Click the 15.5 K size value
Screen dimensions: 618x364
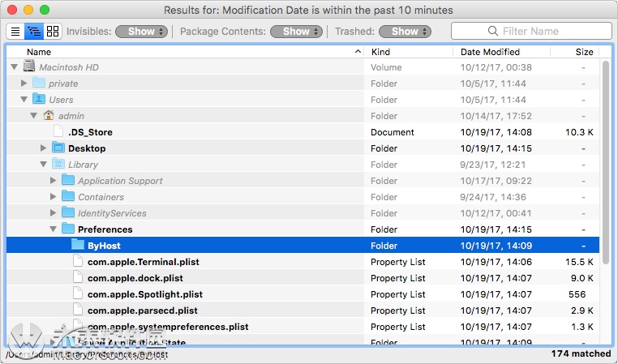[579, 262]
